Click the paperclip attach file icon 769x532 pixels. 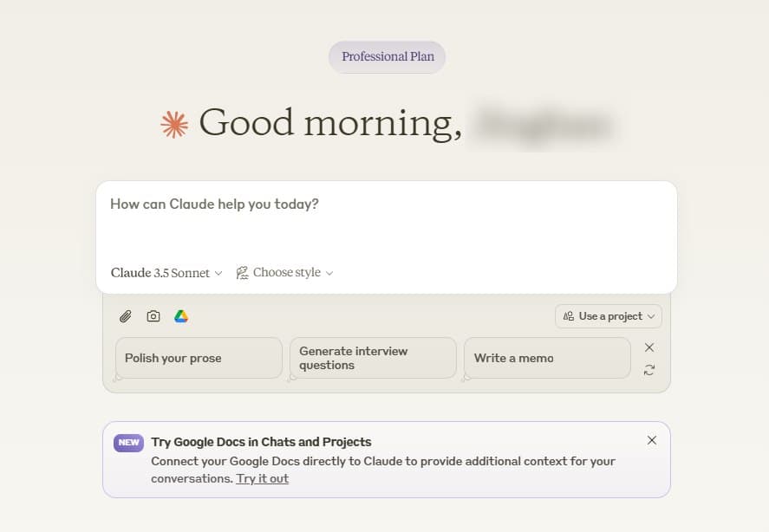coord(126,316)
